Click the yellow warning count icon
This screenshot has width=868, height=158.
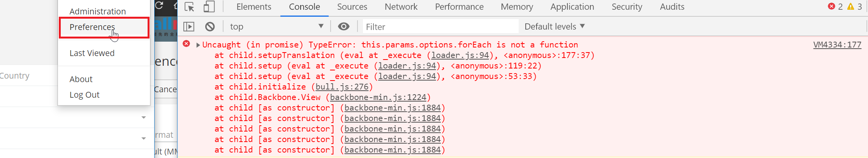coord(850,7)
